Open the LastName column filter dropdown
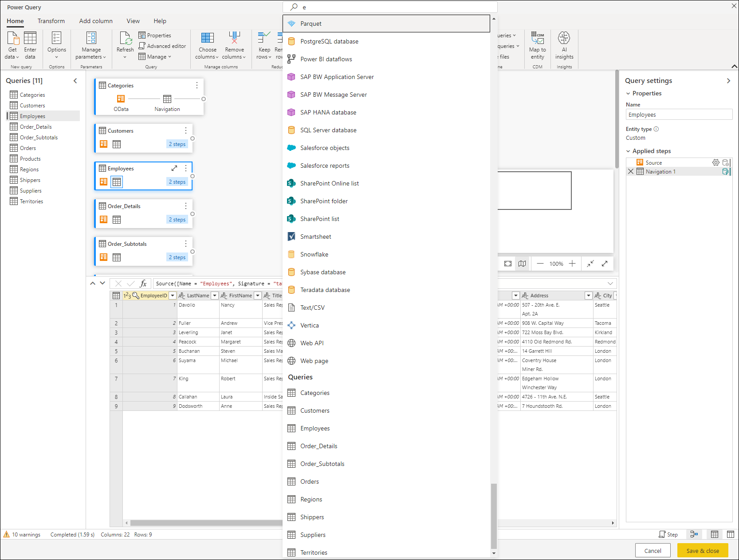Viewport: 739px width, 560px height. click(215, 296)
